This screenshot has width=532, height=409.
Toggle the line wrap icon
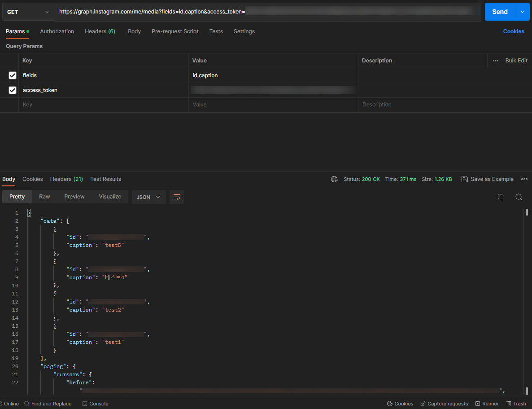tap(177, 197)
